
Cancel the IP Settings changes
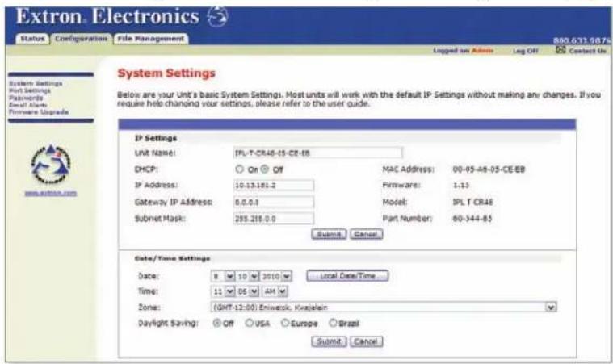coord(366,234)
